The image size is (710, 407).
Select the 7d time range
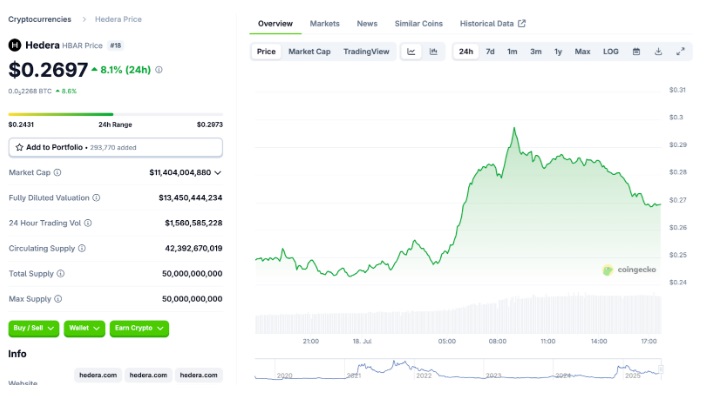(490, 51)
